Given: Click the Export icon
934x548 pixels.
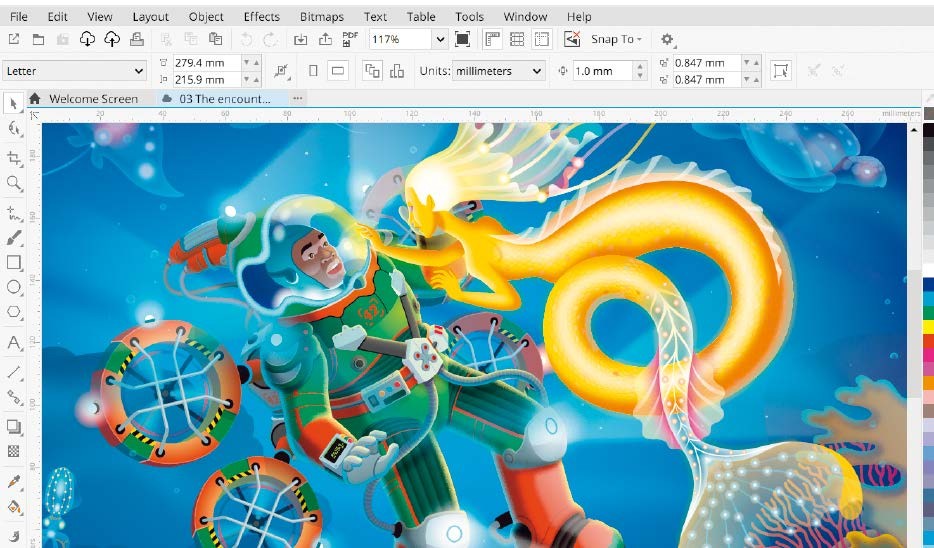Looking at the screenshot, I should pos(325,39).
